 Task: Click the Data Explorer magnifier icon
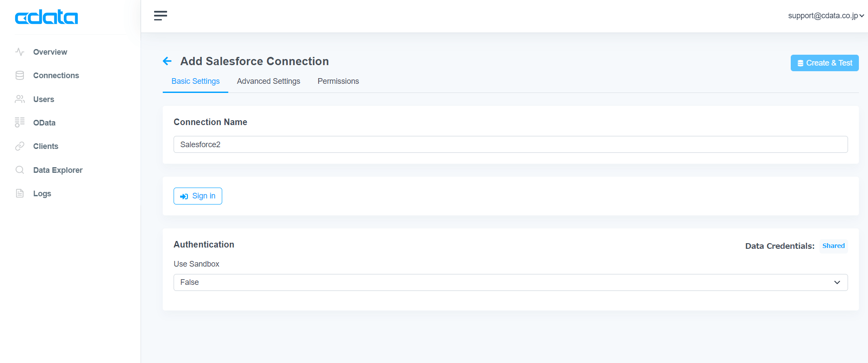click(20, 170)
